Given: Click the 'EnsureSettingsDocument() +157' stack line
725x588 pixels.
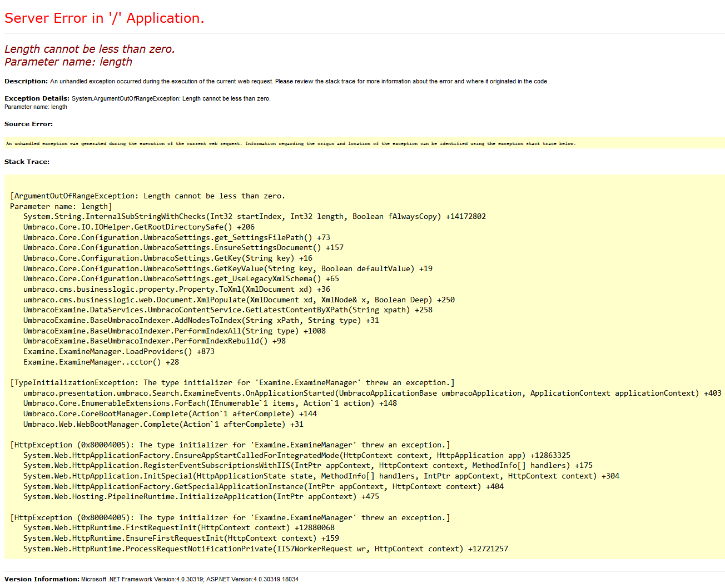Looking at the screenshot, I should (183, 247).
